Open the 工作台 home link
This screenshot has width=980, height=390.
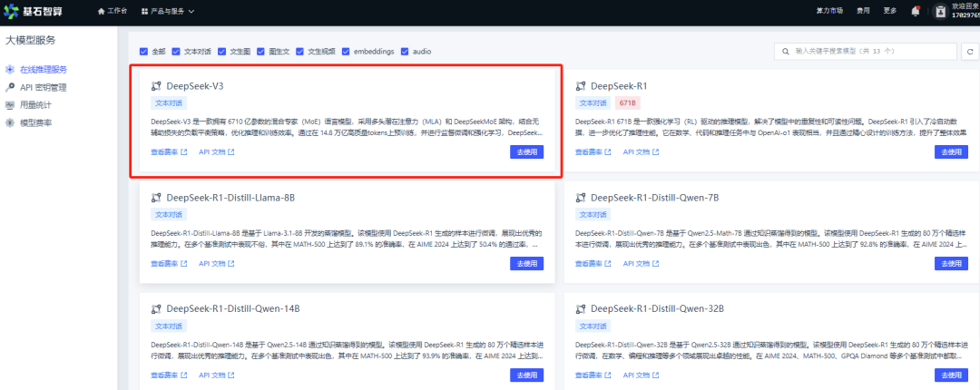[113, 11]
